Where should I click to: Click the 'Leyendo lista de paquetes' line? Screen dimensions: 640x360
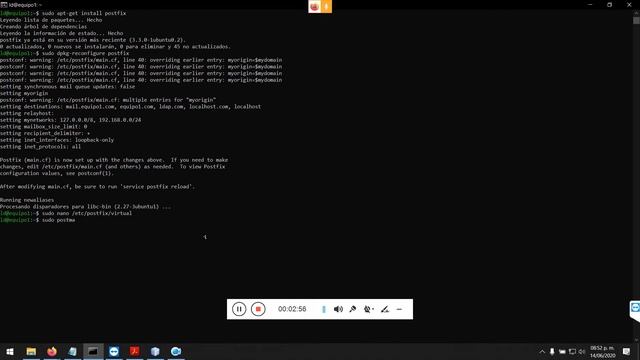[51, 20]
